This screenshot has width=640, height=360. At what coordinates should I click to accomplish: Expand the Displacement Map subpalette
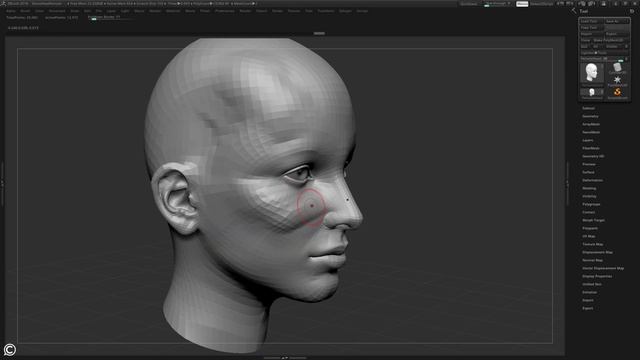(597, 252)
